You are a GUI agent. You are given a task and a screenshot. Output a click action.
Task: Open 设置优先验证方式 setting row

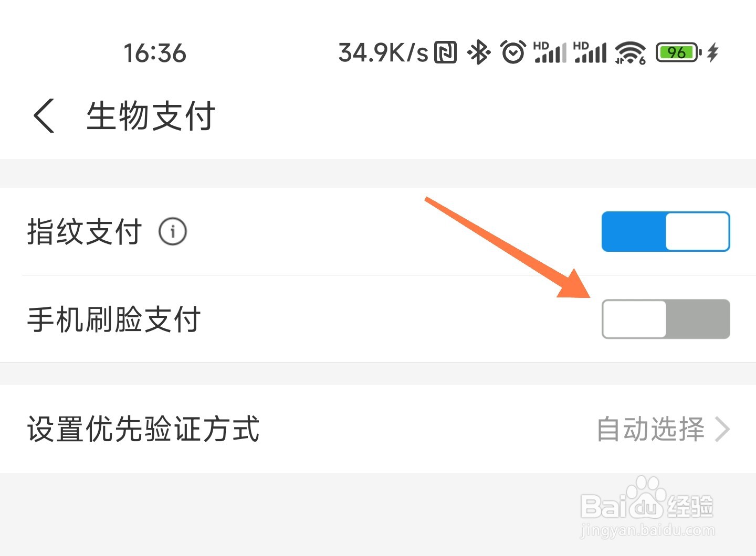coord(378,429)
